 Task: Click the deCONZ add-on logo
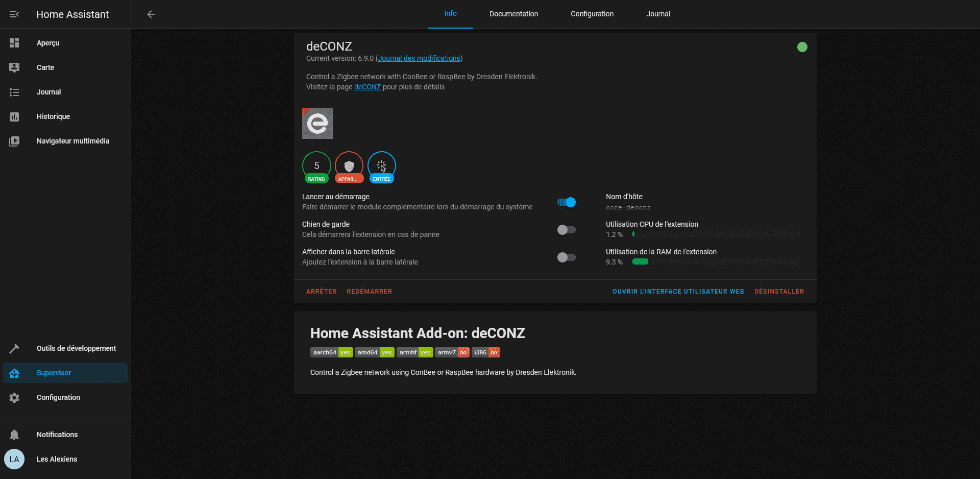point(317,124)
